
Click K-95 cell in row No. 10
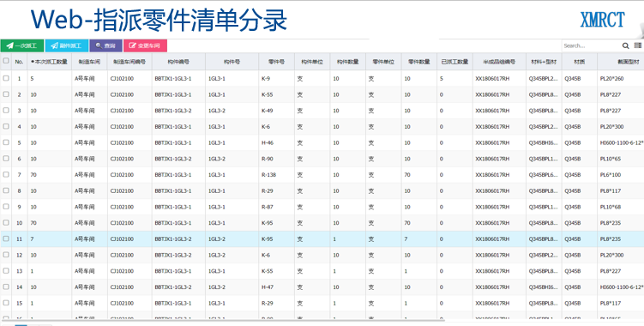click(276, 223)
